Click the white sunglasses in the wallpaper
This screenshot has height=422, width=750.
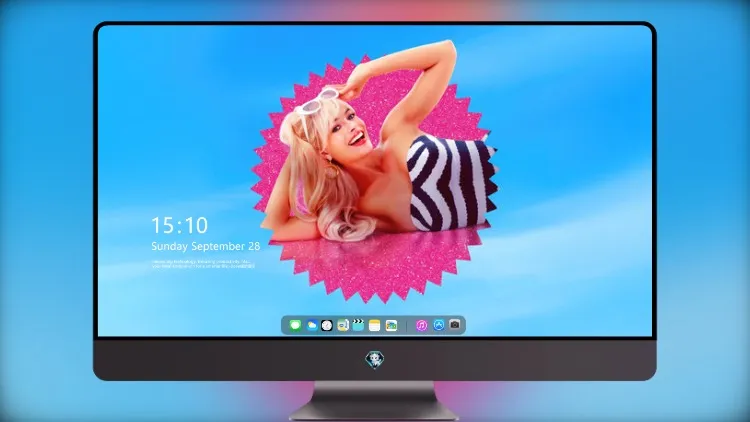click(x=315, y=102)
